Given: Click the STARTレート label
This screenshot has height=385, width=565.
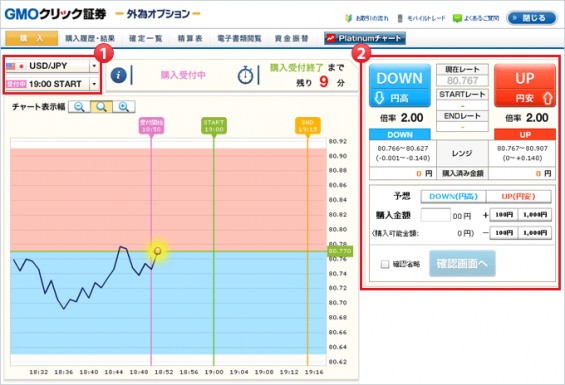Looking at the screenshot, I should tap(462, 94).
